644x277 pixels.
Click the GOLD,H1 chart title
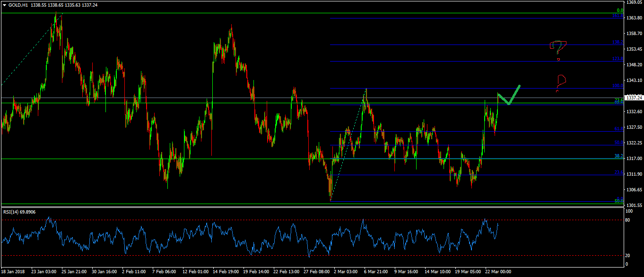[18, 5]
